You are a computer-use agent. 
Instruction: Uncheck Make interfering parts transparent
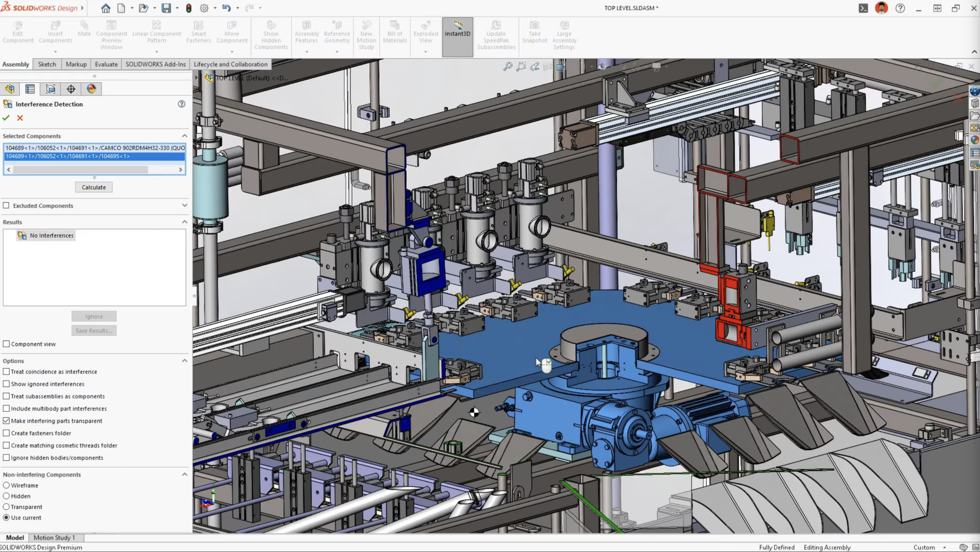coord(7,420)
